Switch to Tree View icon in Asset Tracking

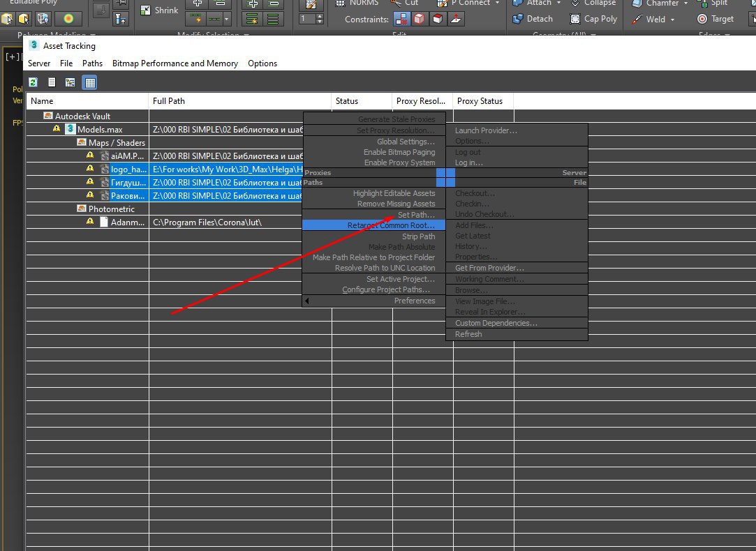pos(71,82)
